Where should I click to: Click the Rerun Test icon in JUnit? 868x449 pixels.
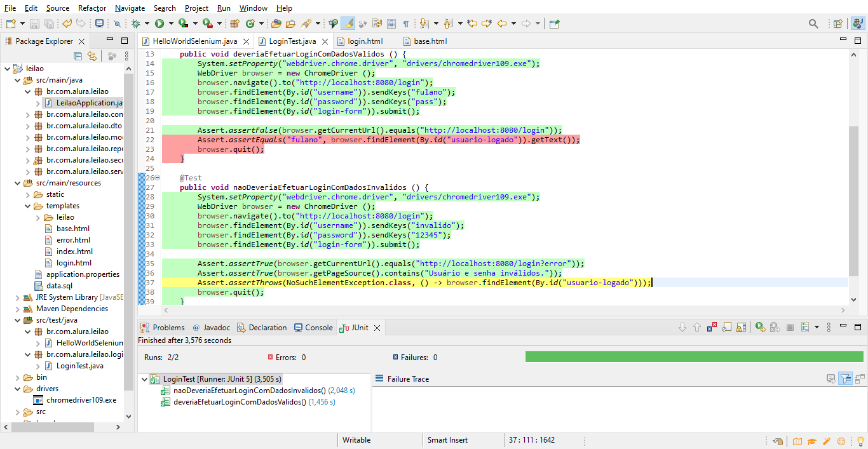pos(759,328)
